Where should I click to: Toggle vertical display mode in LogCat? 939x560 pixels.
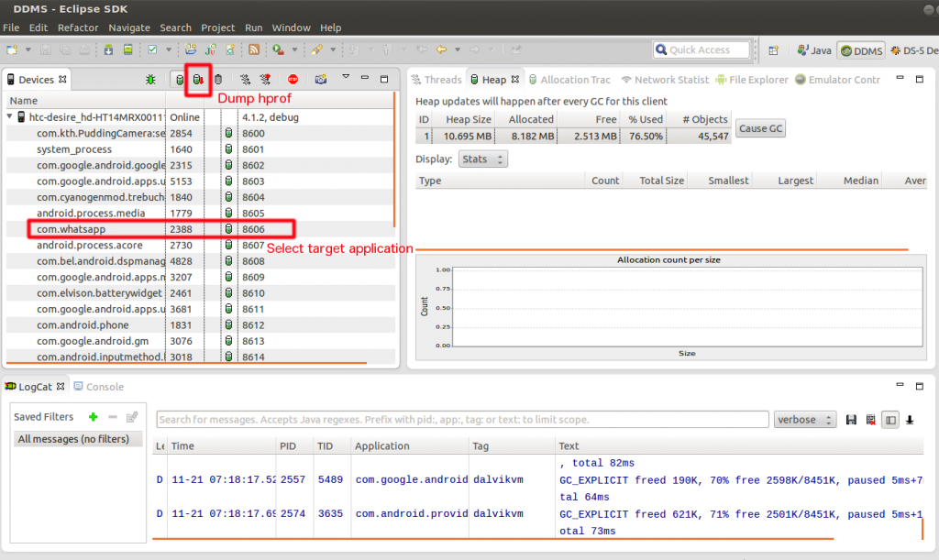[890, 419]
